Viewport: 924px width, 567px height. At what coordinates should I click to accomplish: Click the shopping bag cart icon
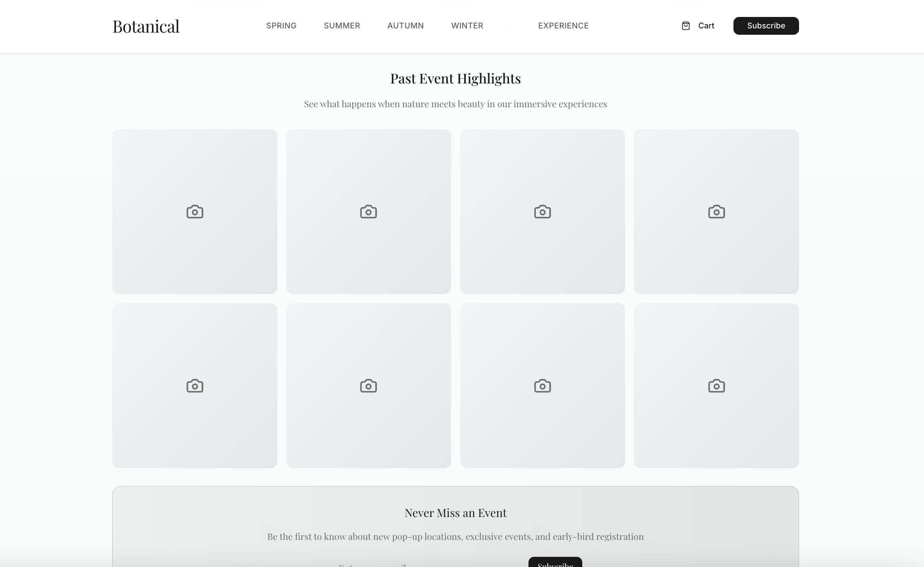(x=686, y=26)
